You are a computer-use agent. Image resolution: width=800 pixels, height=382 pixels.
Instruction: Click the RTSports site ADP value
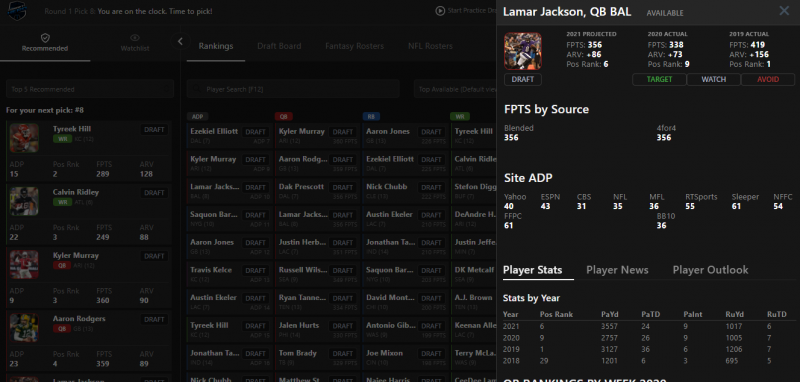pyautogui.click(x=690, y=207)
